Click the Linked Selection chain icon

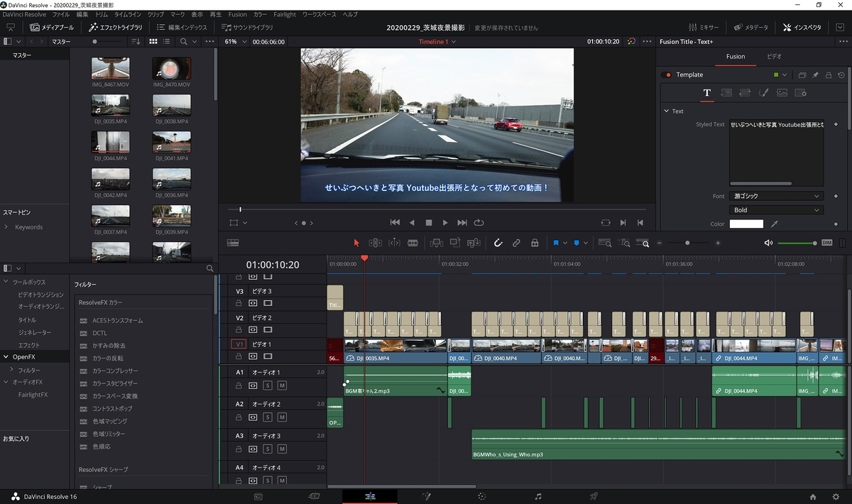516,243
